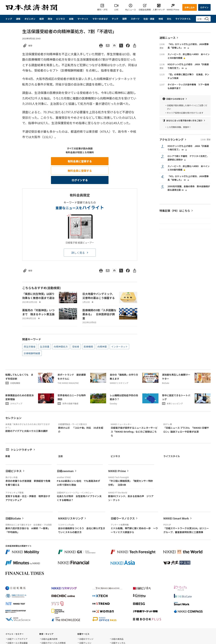Viewport: 216px width, 644px height.
Task: Share on X using top icon
Action: [x=121, y=46]
